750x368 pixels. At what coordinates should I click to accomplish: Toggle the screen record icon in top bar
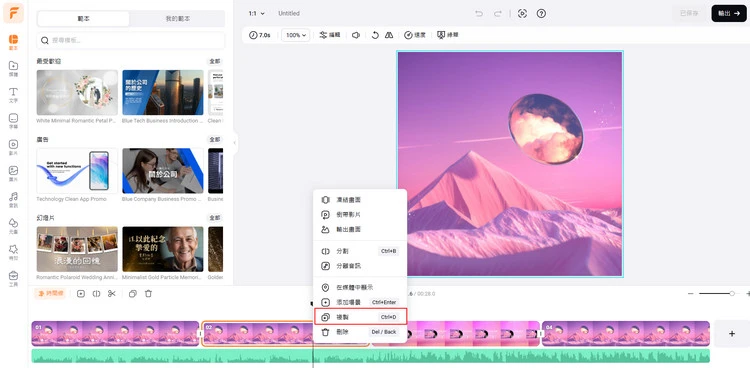pyautogui.click(x=522, y=13)
